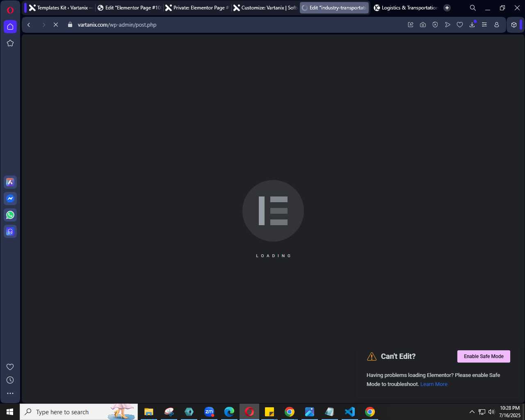Open the music player sidebar icon
The width and height of the screenshot is (525, 420).
(10, 231)
